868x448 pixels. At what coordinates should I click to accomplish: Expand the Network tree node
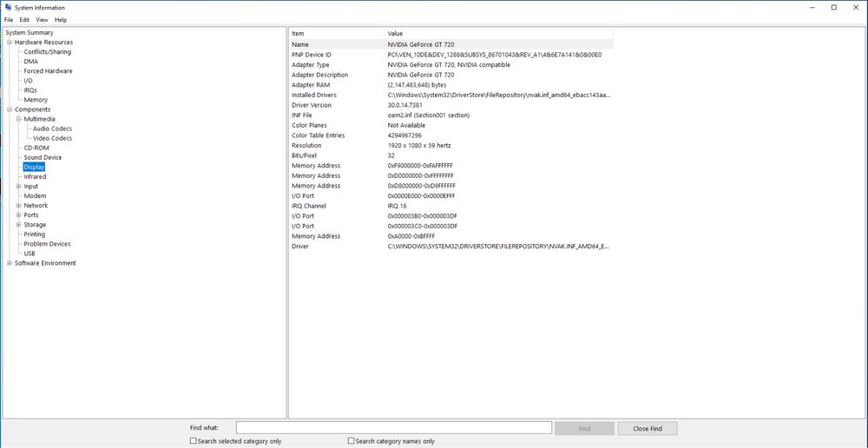[18, 206]
